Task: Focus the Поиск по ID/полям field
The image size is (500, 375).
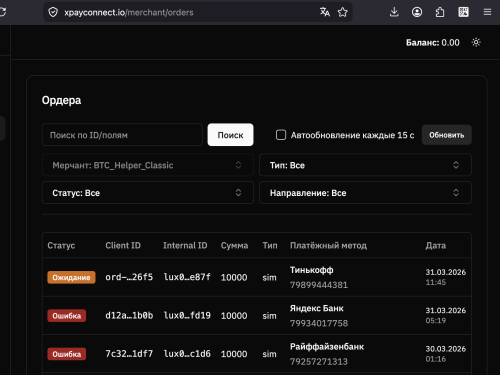Action: tap(122, 135)
